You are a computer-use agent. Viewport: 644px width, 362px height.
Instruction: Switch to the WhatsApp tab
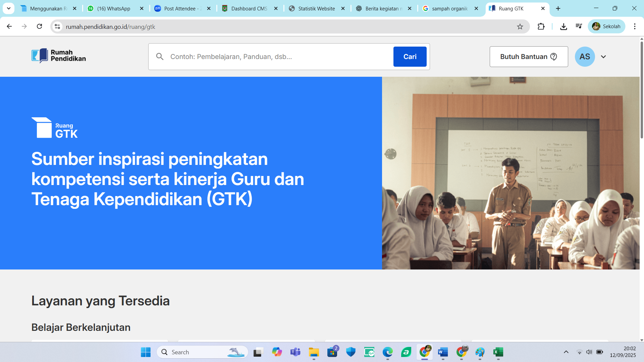click(113, 8)
